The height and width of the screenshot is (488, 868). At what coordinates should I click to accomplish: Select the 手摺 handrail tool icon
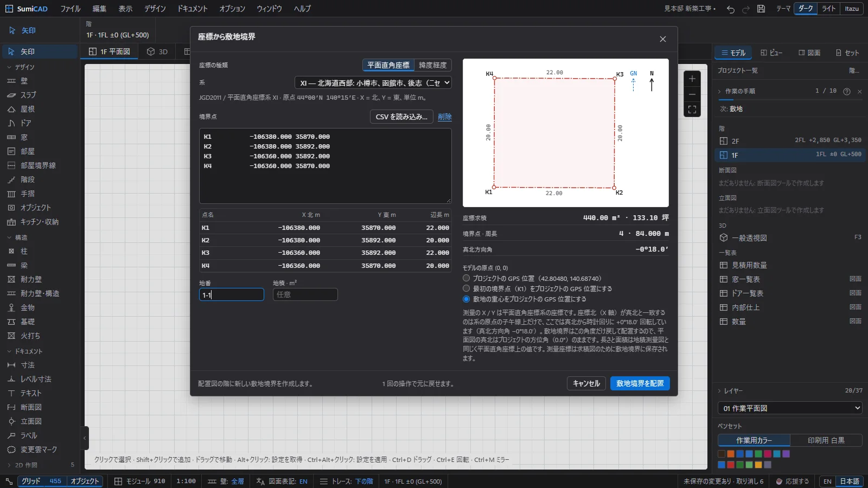click(11, 194)
